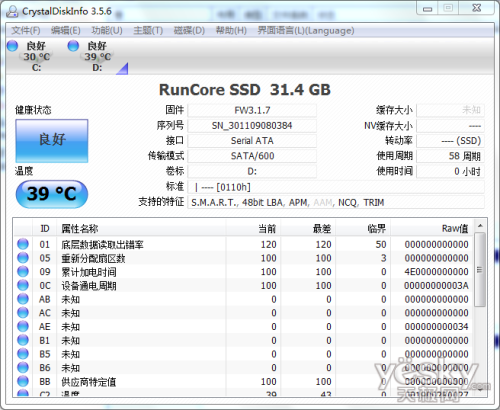Select the 供应商特定值 row
The height and width of the screenshot is (410, 500).
pos(243,381)
